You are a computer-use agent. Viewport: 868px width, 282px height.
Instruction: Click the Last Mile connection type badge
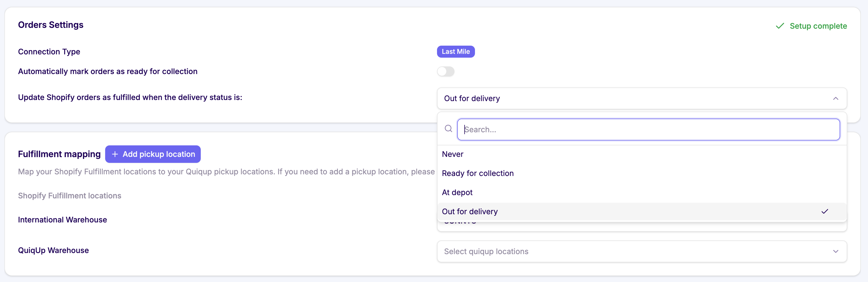(456, 52)
